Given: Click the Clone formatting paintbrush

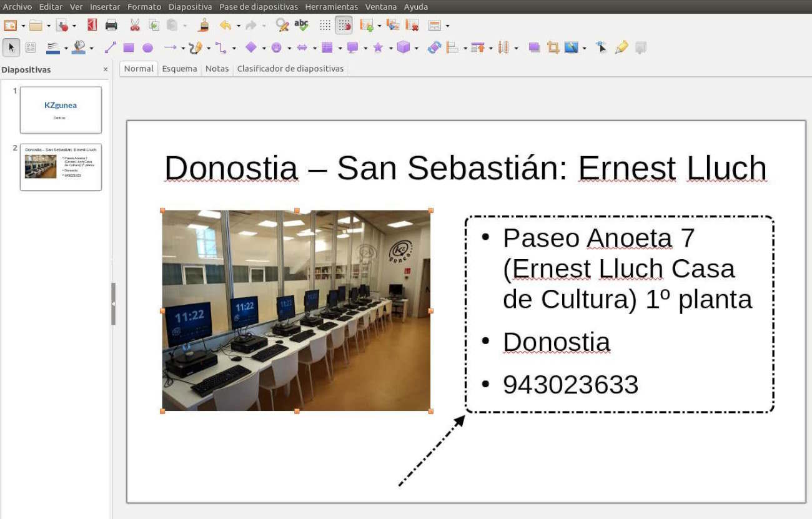Looking at the screenshot, I should coord(204,25).
